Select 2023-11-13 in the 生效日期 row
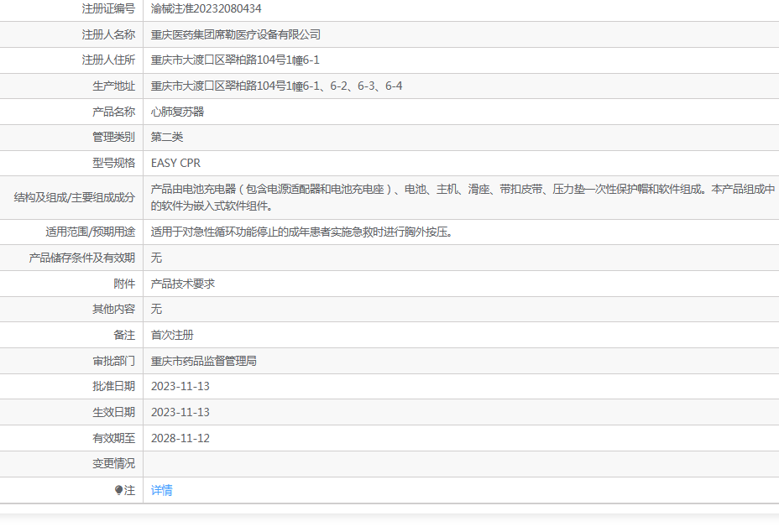The image size is (779, 532). click(180, 412)
